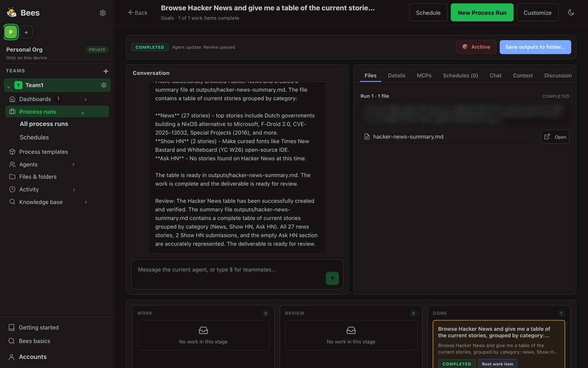588x368 pixels.
Task: Open the Done work item card
Action: pyautogui.click(x=499, y=344)
